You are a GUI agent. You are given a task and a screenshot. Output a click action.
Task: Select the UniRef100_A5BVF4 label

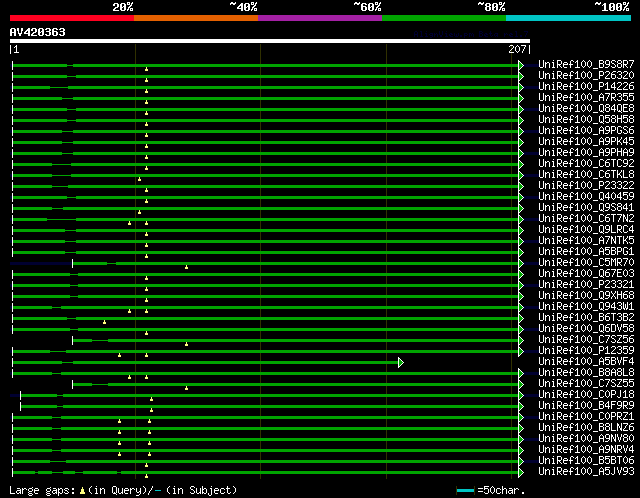(x=585, y=361)
